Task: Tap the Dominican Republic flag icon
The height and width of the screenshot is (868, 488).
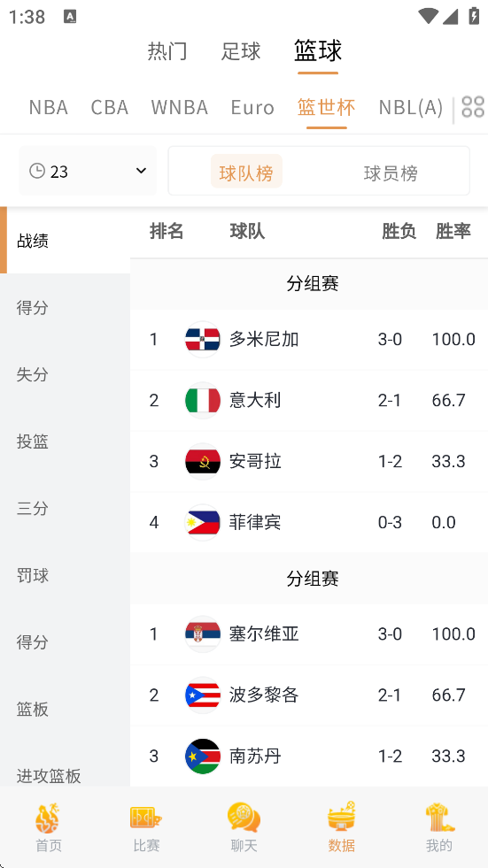Action: coord(203,339)
